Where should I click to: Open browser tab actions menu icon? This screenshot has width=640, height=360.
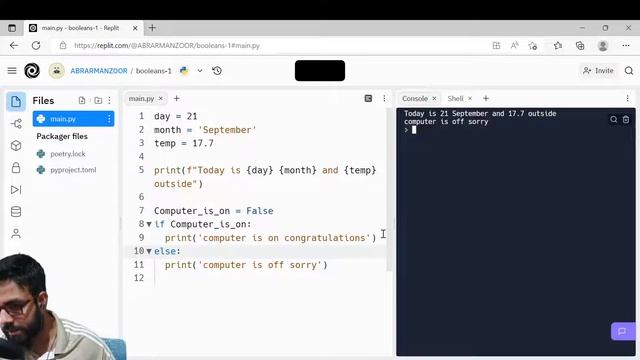(x=12, y=28)
